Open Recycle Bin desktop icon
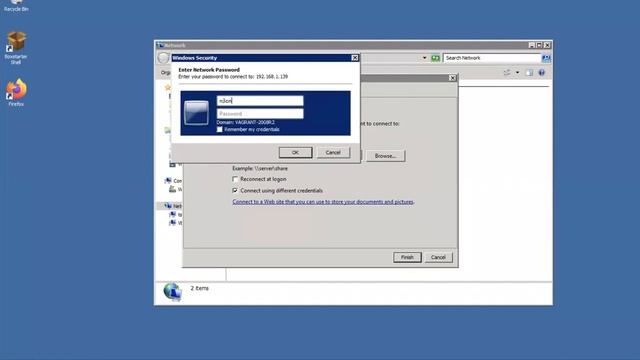This screenshot has height=360, width=640. point(16,6)
